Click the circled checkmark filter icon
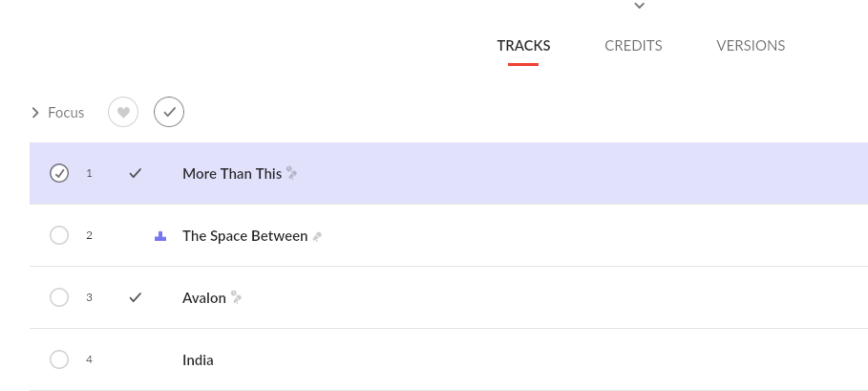Viewport: 868px width, 391px height. click(169, 113)
